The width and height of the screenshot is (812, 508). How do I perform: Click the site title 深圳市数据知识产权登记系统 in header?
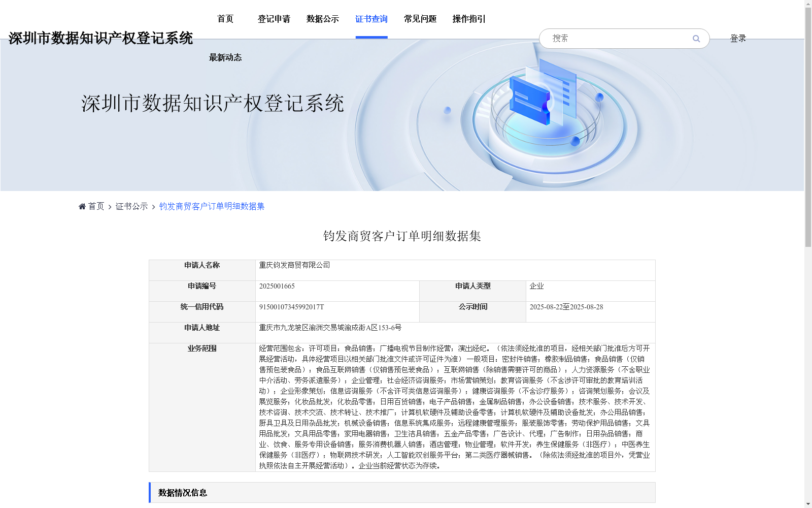pos(100,38)
